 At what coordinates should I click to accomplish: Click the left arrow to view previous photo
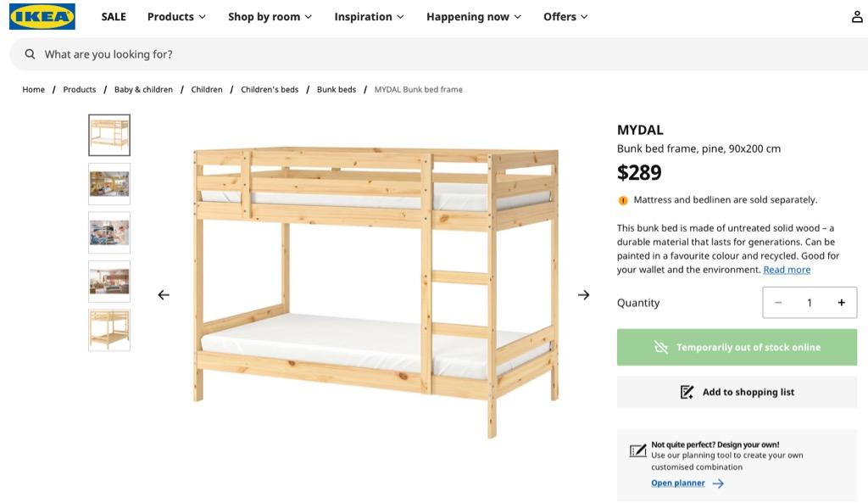click(163, 294)
